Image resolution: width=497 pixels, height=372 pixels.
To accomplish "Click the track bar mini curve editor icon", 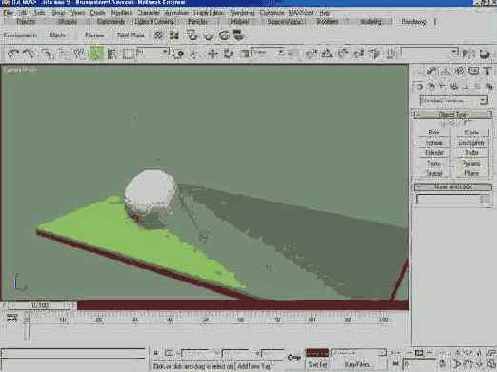I will [x=12, y=317].
